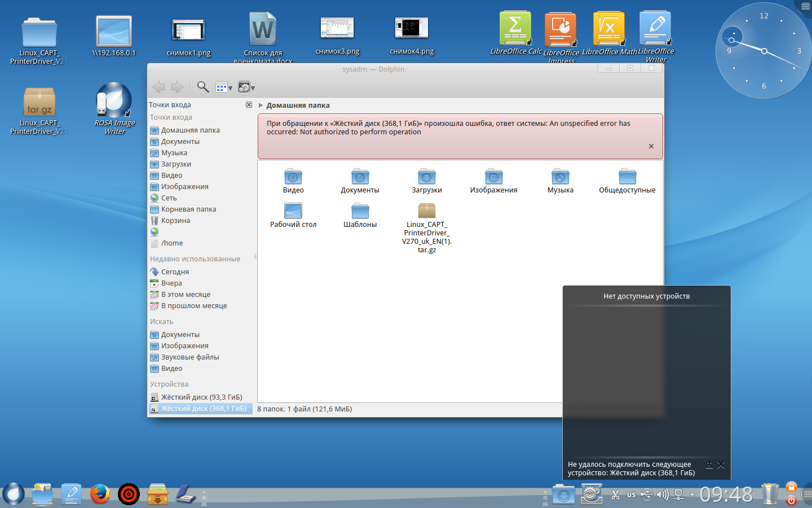Click the analog clock desktop widget
Screen dimensions: 812x508
pyautogui.click(x=764, y=51)
